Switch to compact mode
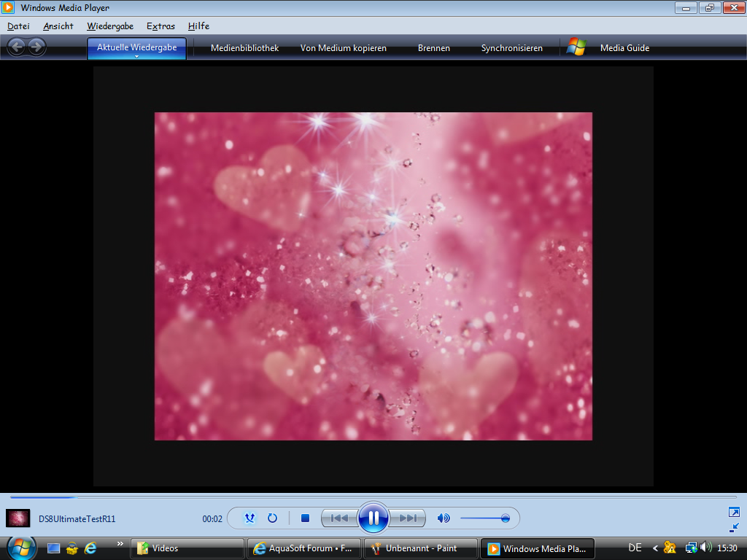Image resolution: width=747 pixels, height=560 pixels. pos(734,527)
